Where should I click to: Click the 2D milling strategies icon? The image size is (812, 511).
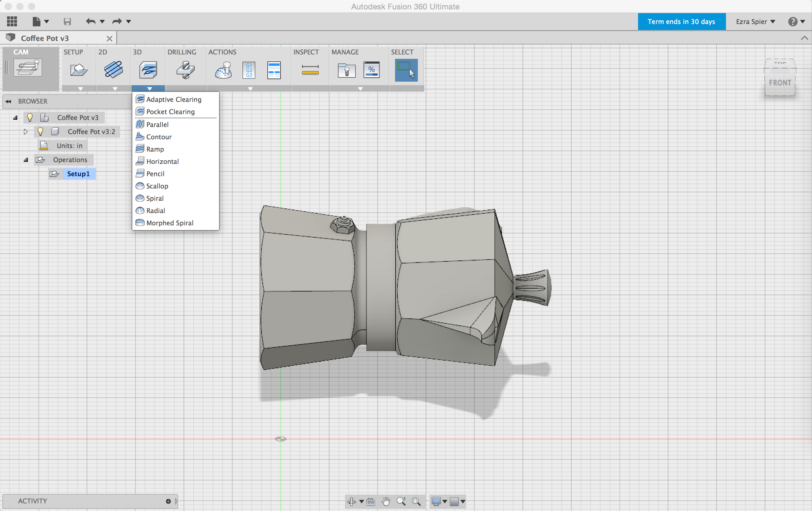point(114,70)
